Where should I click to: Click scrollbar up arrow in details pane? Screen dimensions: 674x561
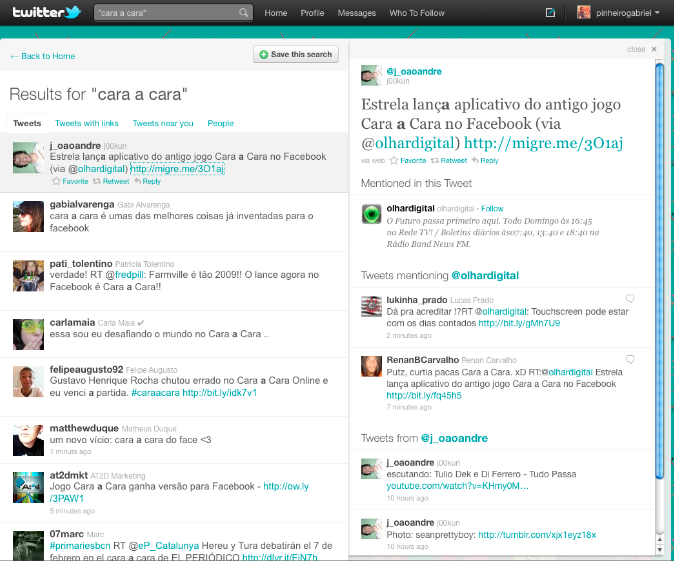click(659, 539)
